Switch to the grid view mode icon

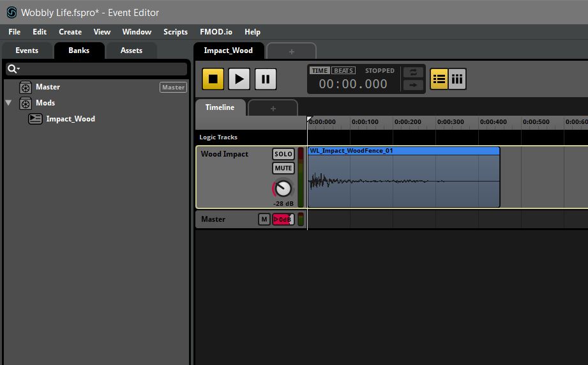[x=457, y=79]
